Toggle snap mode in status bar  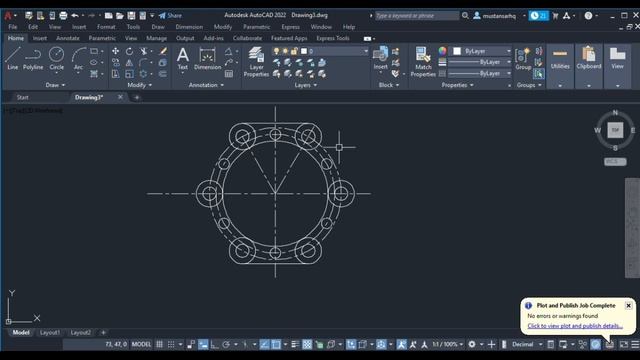[x=171, y=344]
